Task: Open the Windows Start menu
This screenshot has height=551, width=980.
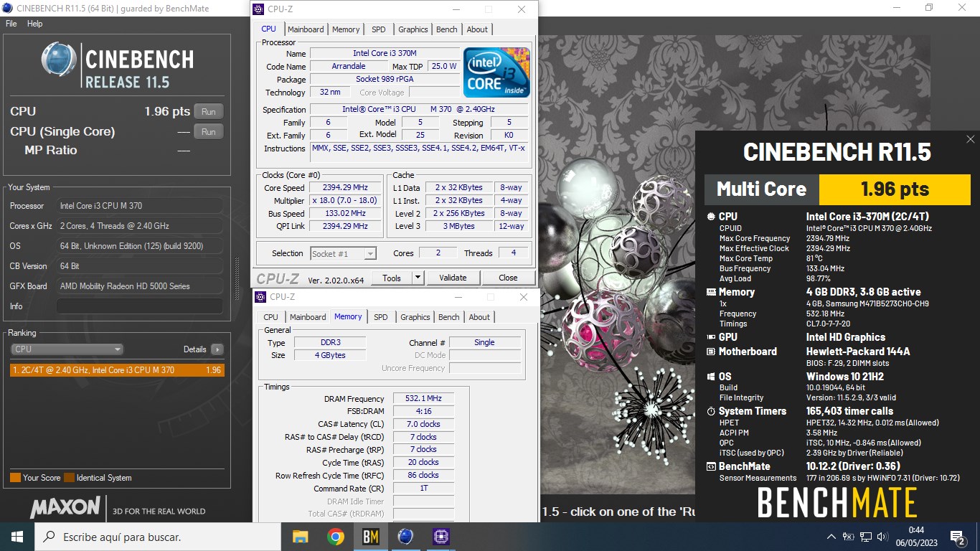Action: 17,537
